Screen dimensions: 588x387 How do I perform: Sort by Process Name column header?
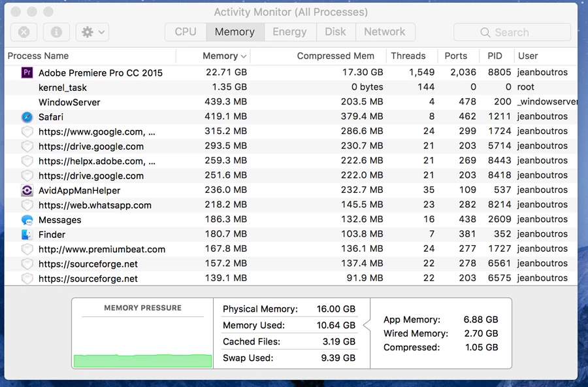pos(90,56)
